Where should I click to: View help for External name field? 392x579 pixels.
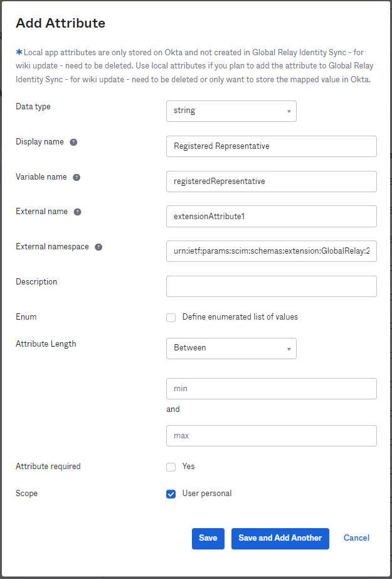pos(77,212)
